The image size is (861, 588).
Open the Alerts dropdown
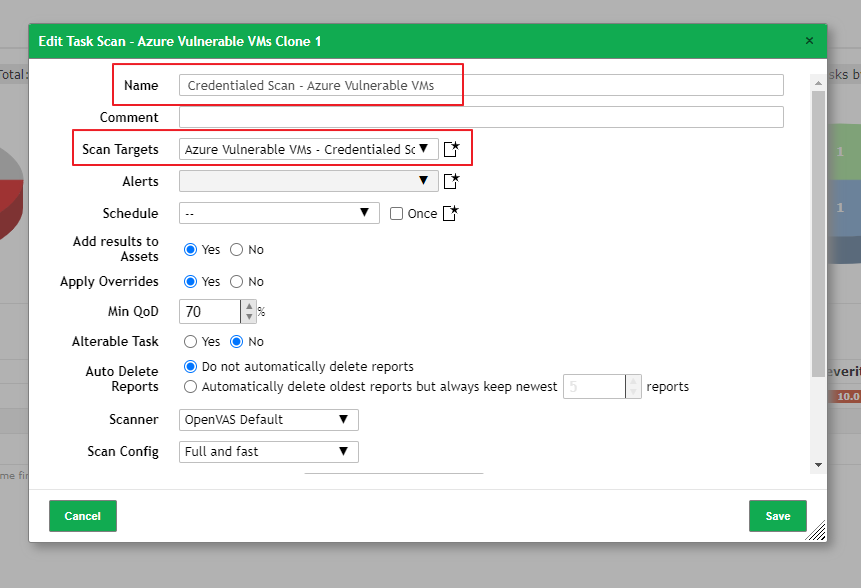[x=309, y=181]
